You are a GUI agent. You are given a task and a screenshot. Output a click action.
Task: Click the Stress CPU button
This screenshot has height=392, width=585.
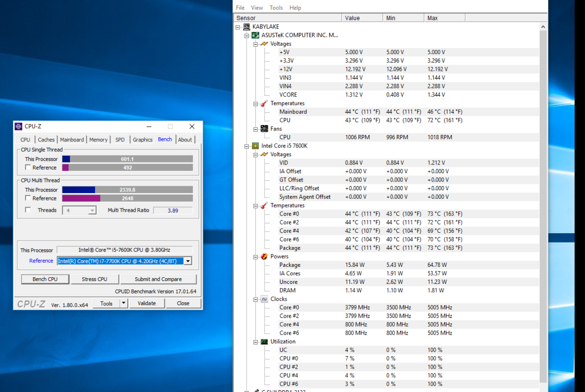pyautogui.click(x=95, y=279)
